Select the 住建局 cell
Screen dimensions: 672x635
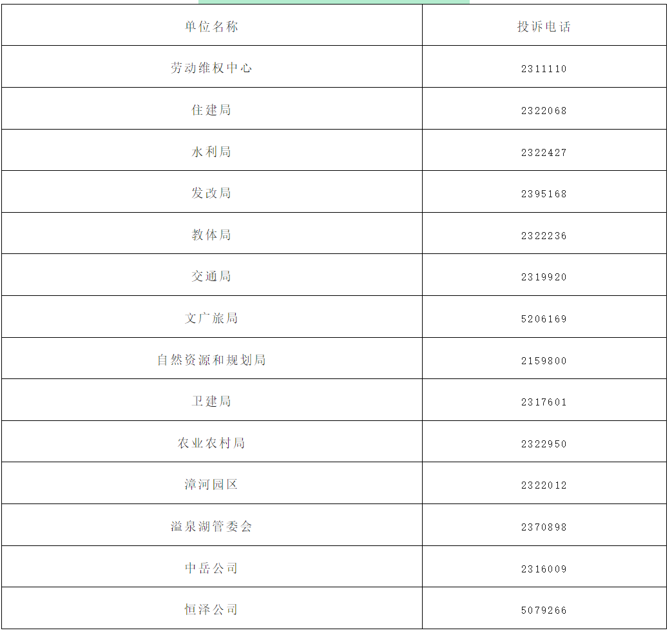(x=211, y=110)
